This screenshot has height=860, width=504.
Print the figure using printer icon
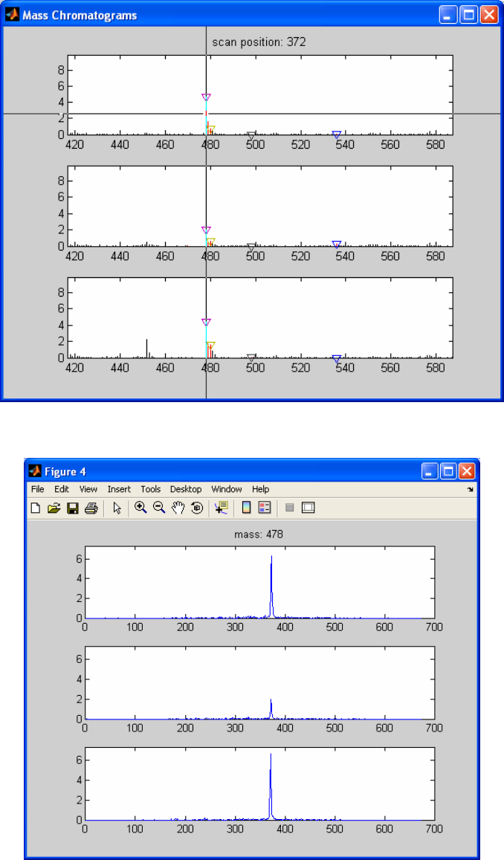pyautogui.click(x=91, y=508)
